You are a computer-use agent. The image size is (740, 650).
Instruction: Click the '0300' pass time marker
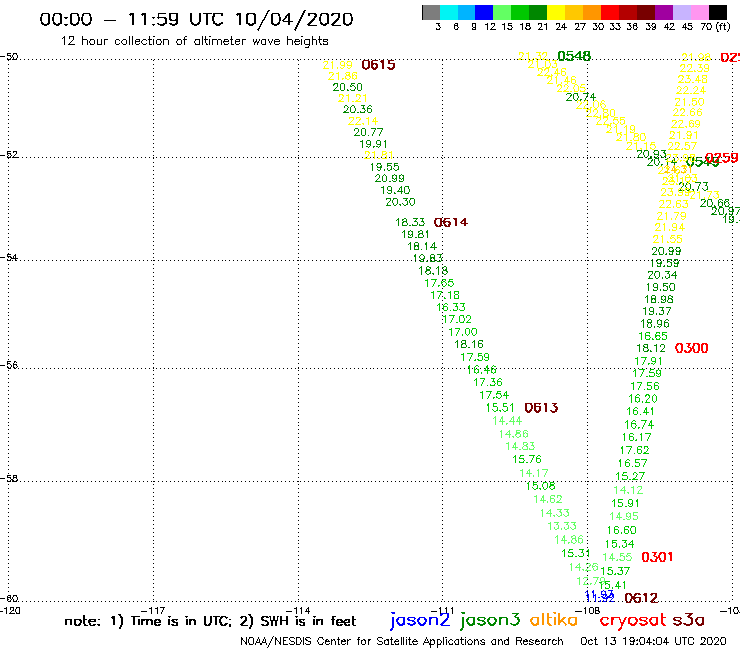click(x=691, y=348)
